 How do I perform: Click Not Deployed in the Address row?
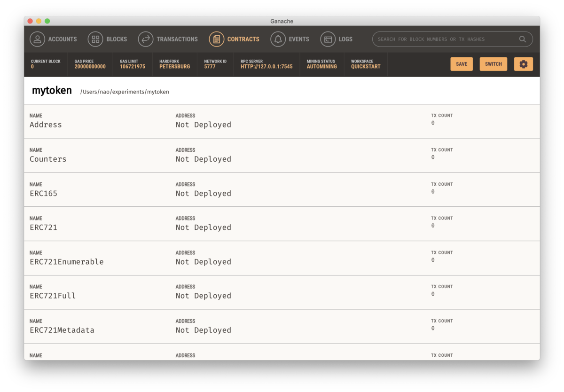(204, 125)
